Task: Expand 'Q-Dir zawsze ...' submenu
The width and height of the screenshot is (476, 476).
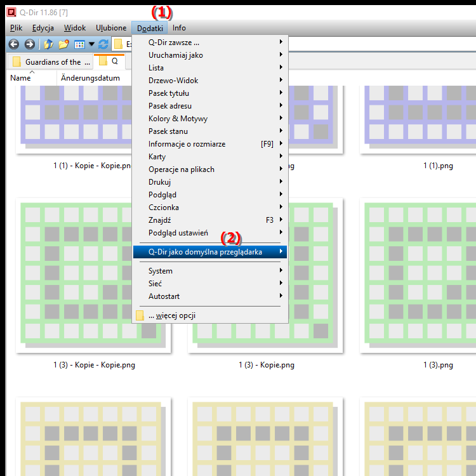Action: (210, 43)
